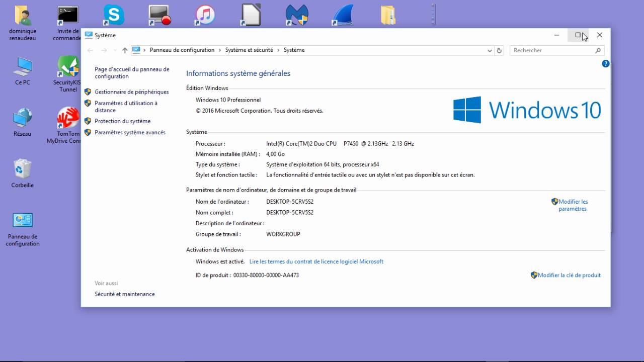Open the screen recorder desktop shortcut

(159, 16)
